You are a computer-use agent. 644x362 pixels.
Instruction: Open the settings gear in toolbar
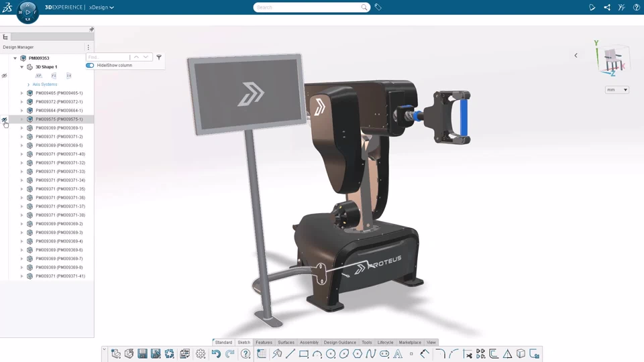201,354
